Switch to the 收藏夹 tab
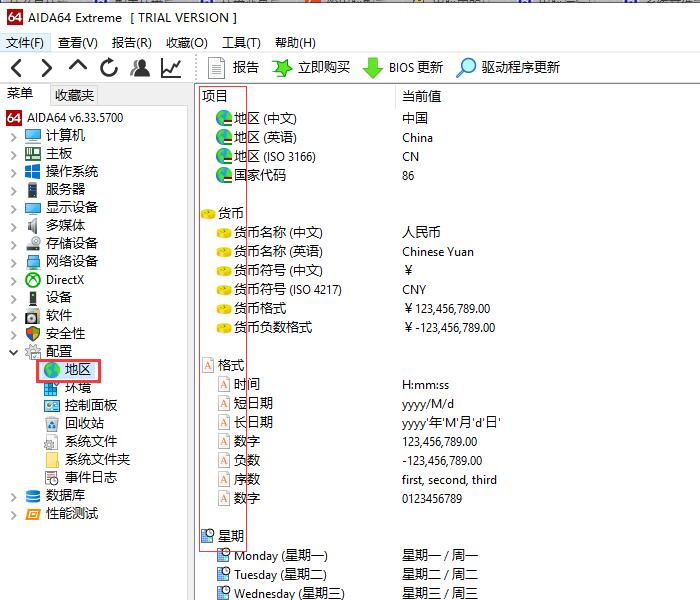 (x=74, y=95)
